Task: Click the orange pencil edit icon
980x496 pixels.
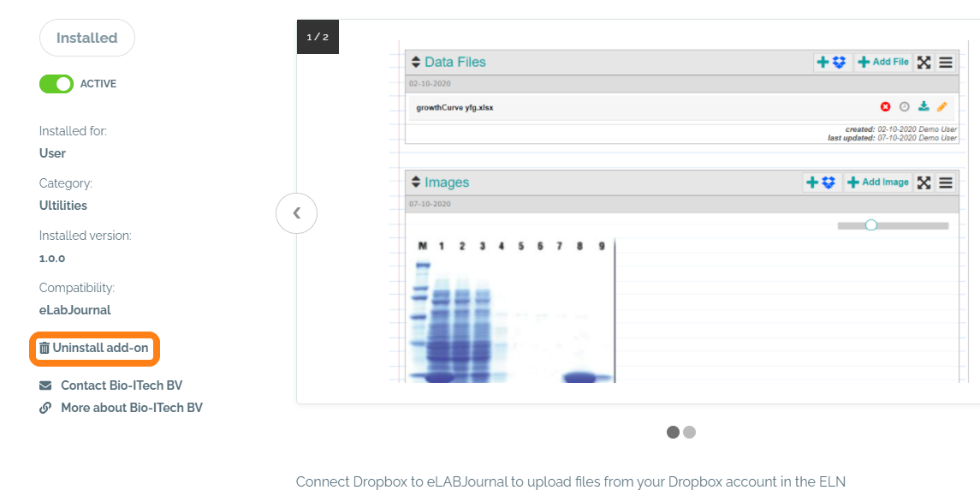Action: pyautogui.click(x=942, y=107)
